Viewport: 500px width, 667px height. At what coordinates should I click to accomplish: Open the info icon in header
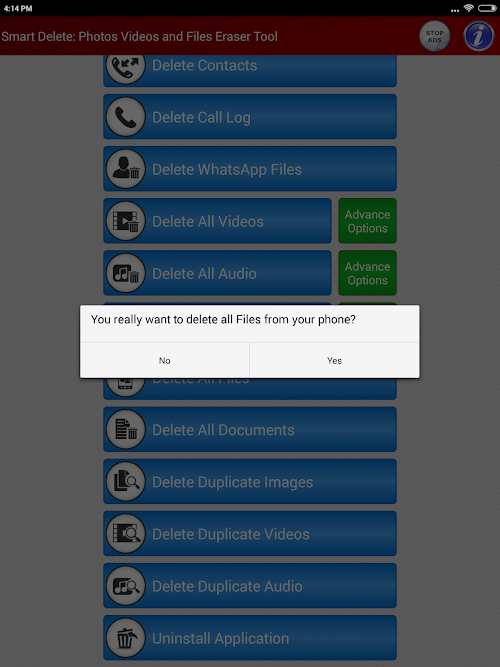(478, 36)
